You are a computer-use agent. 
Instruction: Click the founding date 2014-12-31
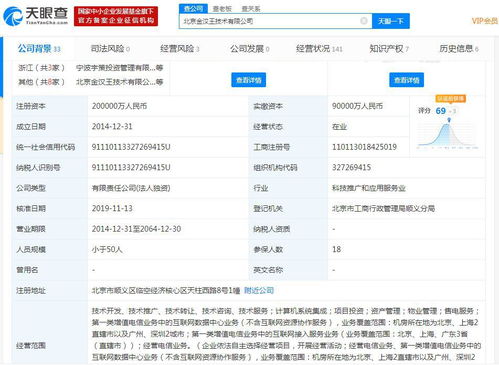pyautogui.click(x=112, y=127)
